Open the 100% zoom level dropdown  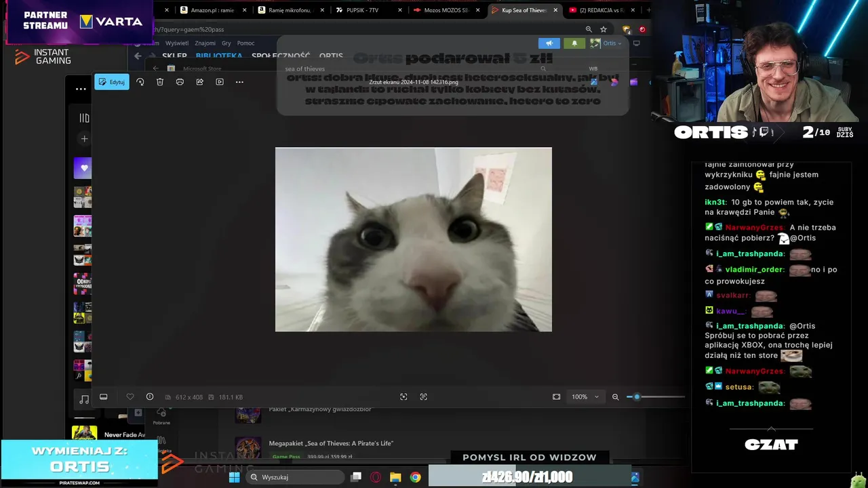pos(585,396)
